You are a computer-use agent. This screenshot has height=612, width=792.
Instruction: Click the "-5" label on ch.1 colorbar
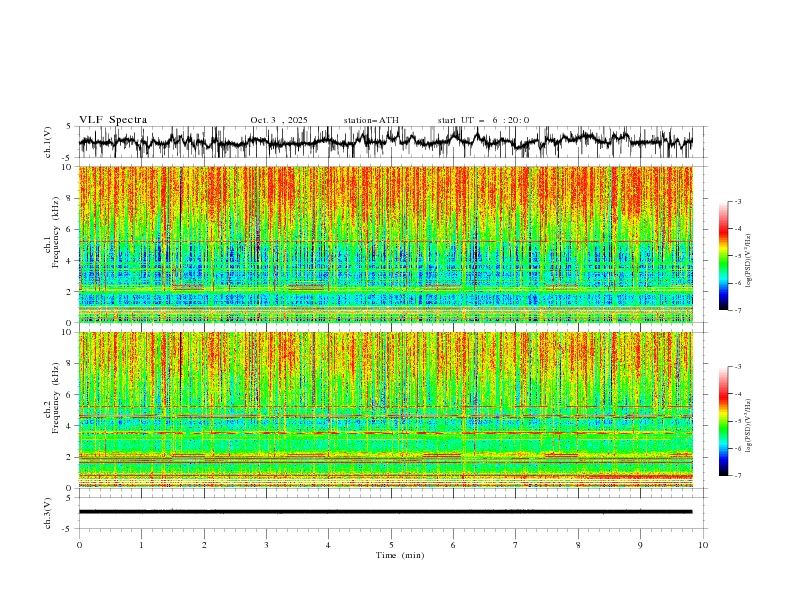pos(737,256)
